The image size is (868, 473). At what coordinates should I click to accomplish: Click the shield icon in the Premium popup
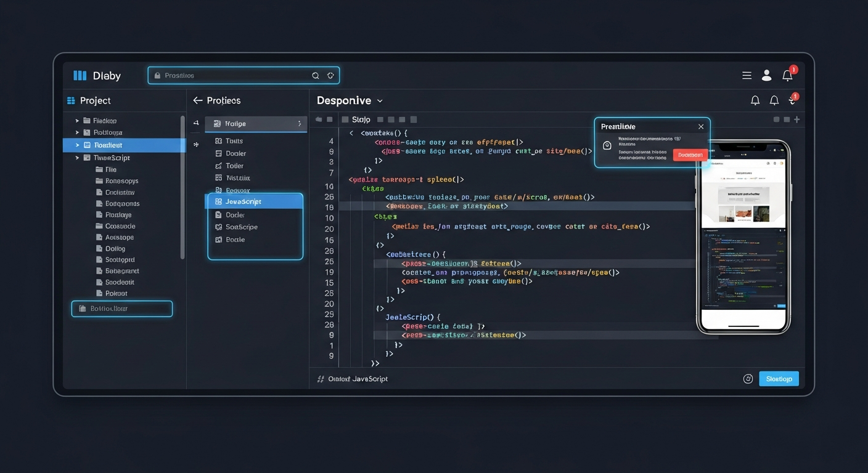click(x=607, y=145)
